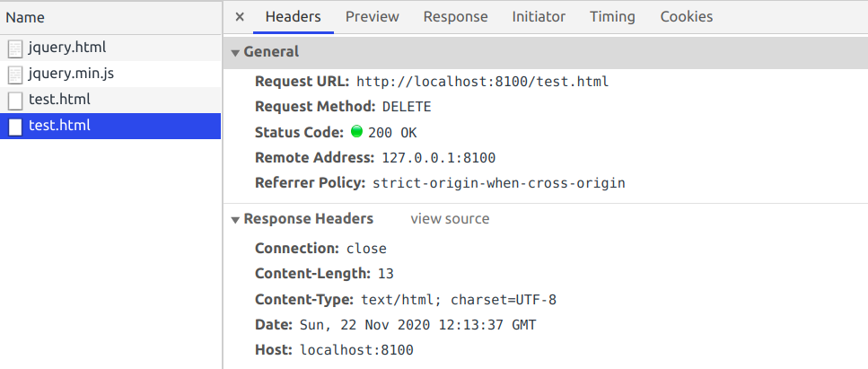Collapse the General section
This screenshot has width=868, height=369.
click(236, 53)
